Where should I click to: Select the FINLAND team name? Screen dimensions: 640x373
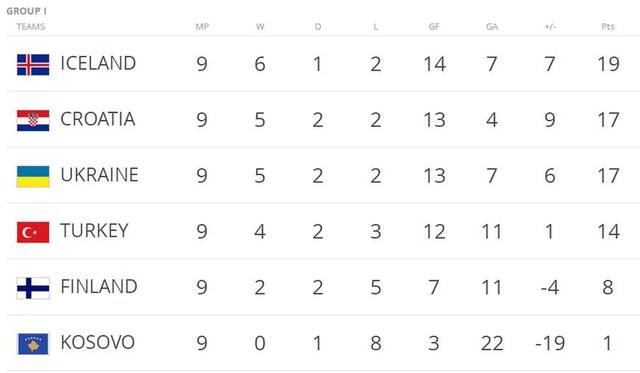pyautogui.click(x=99, y=286)
